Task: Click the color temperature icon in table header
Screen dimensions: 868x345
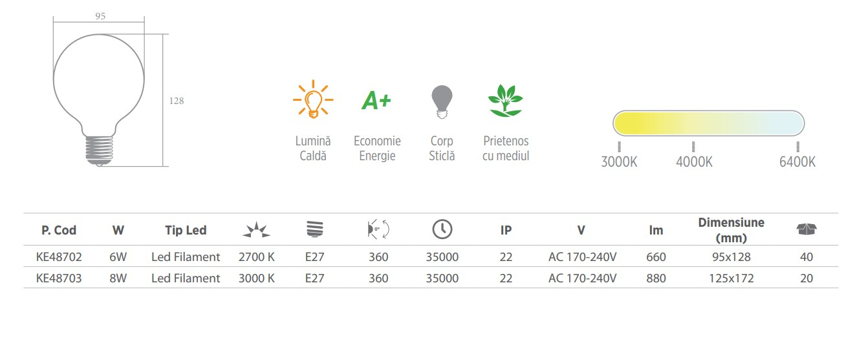Action: [257, 229]
